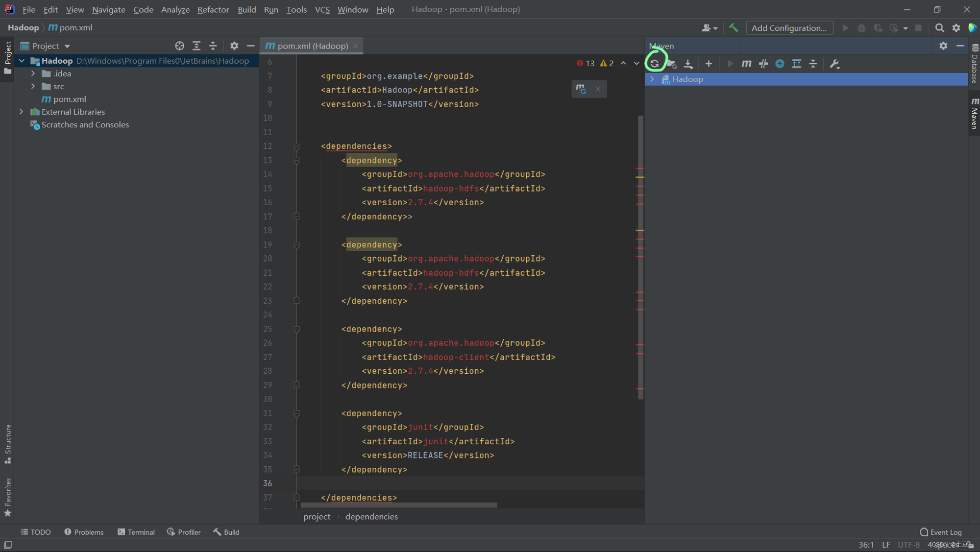This screenshot has width=980, height=552.
Task: Click the editor horizontal scrollbar
Action: pos(398,505)
